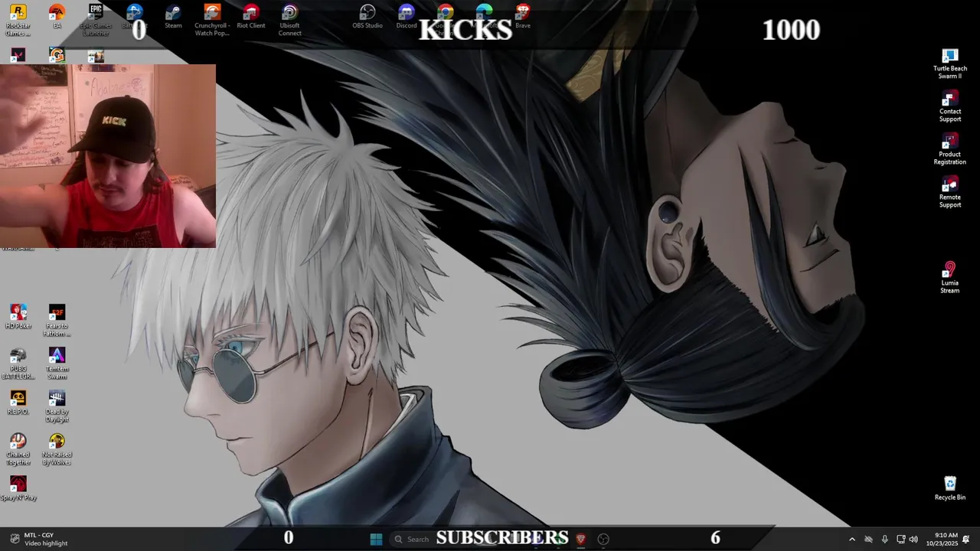Launch Riot Client desktop shortcut
The height and width of the screenshot is (551, 980).
[251, 17]
